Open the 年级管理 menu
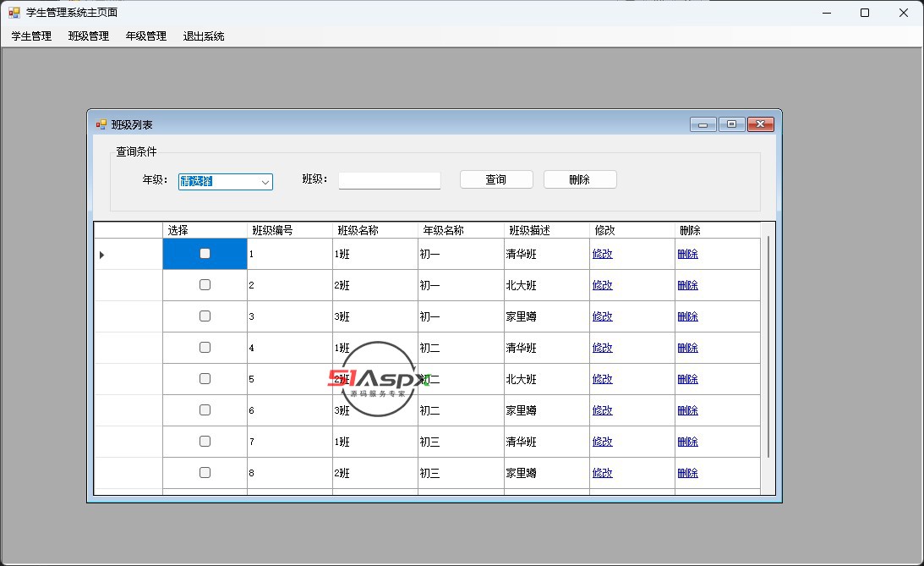 point(146,36)
